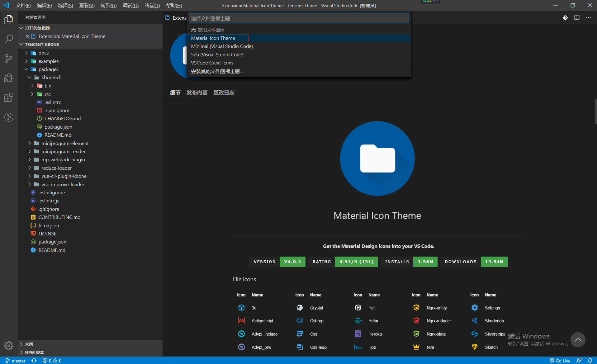Open the notifications bell icon
Image resolution: width=597 pixels, height=364 pixels.
coord(590,361)
